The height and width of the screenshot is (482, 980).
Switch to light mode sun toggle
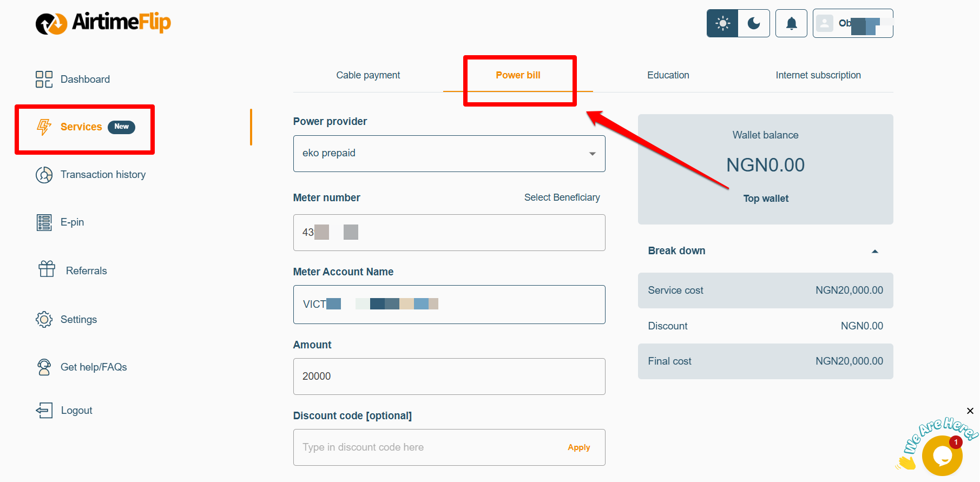pos(722,23)
